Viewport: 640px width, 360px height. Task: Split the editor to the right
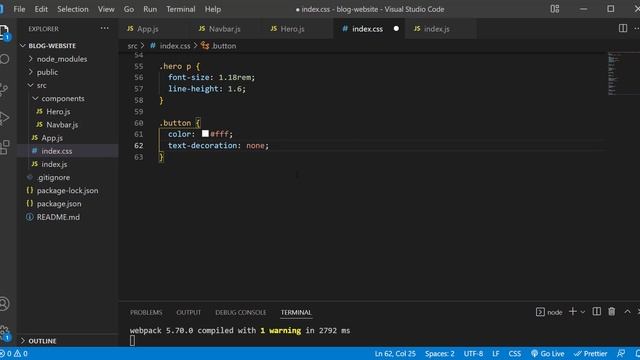623,28
